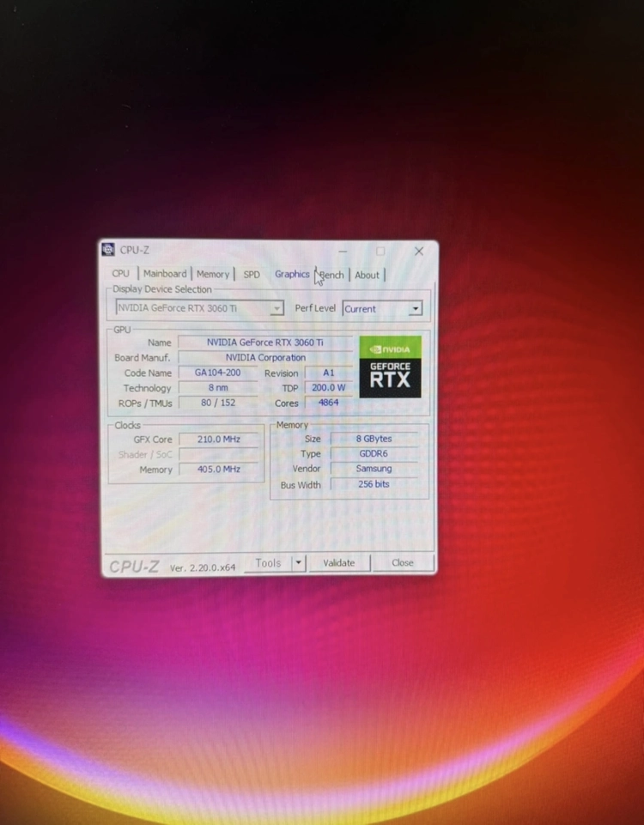
Task: Open the CPU tab
Action: (x=120, y=274)
